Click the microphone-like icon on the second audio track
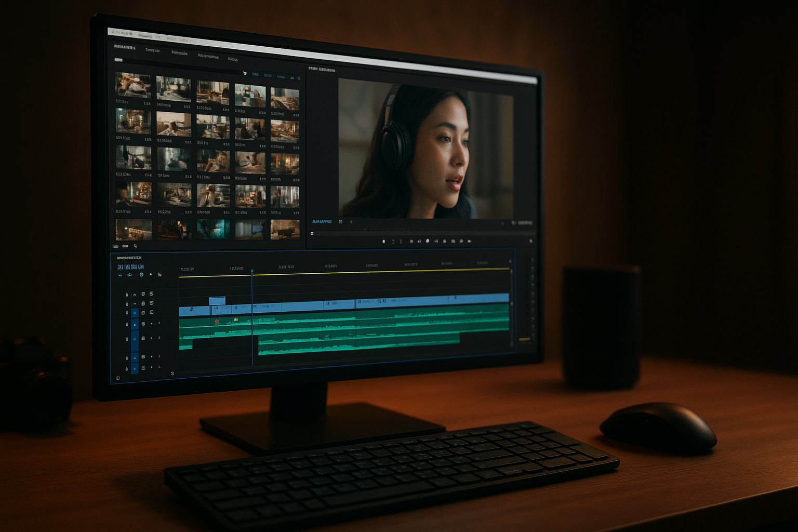Image resolution: width=798 pixels, height=532 pixels. (159, 338)
